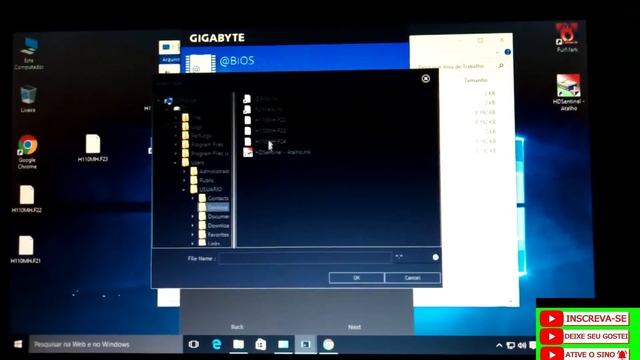Click the OK button
640x360 pixels.
pos(356,278)
